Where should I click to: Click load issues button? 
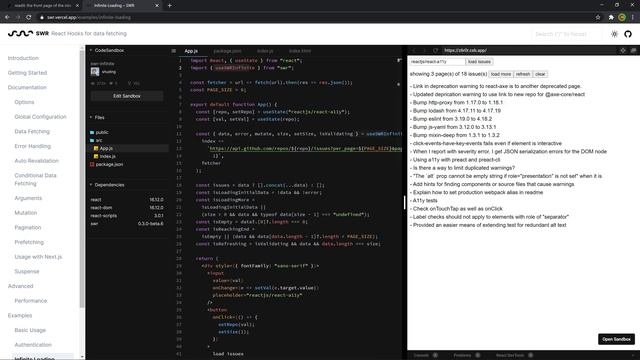(x=479, y=62)
